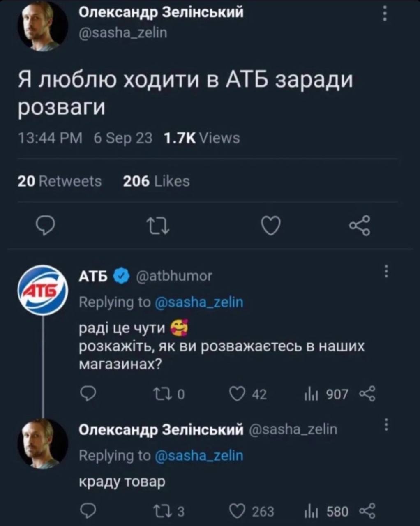
Task: Share the main tweet
Action: tap(360, 226)
